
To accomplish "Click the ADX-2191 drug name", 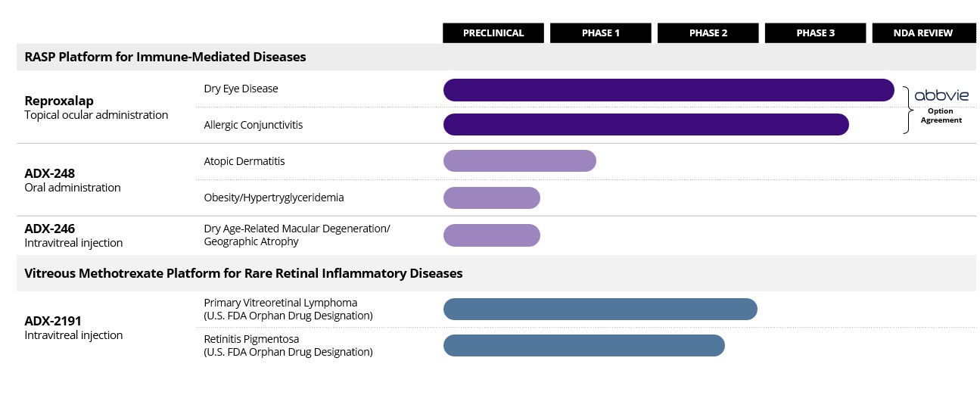I will (x=53, y=321).
